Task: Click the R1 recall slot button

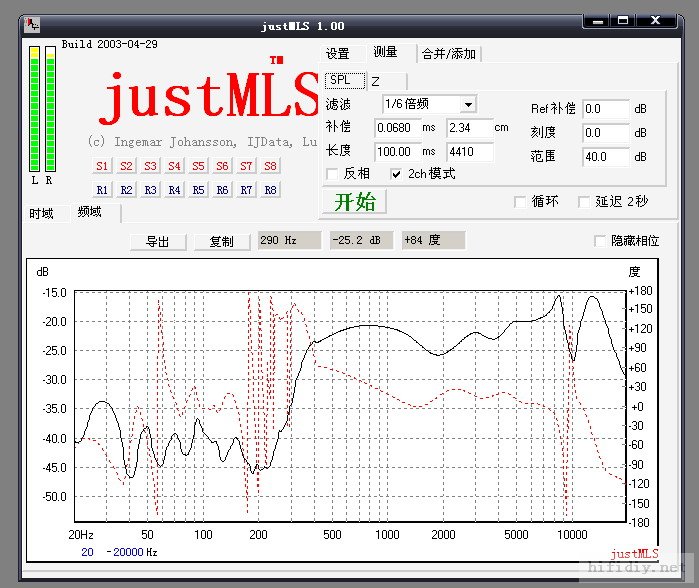Action: point(102,189)
